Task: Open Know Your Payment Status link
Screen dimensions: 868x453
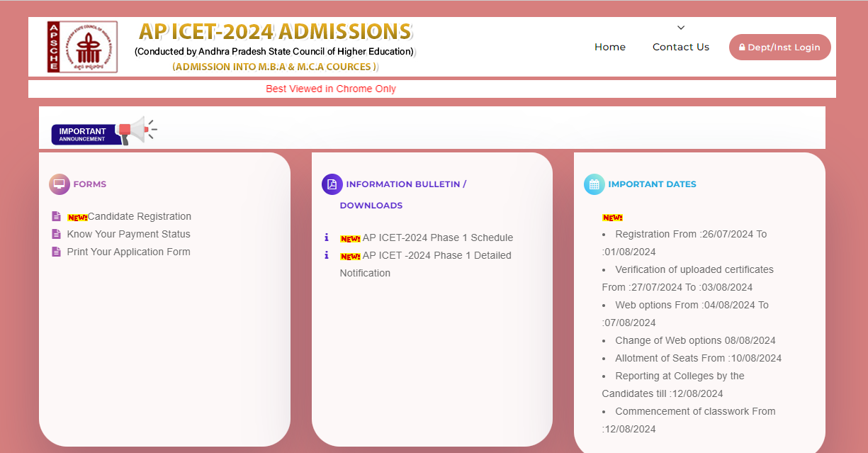Action: pos(129,234)
